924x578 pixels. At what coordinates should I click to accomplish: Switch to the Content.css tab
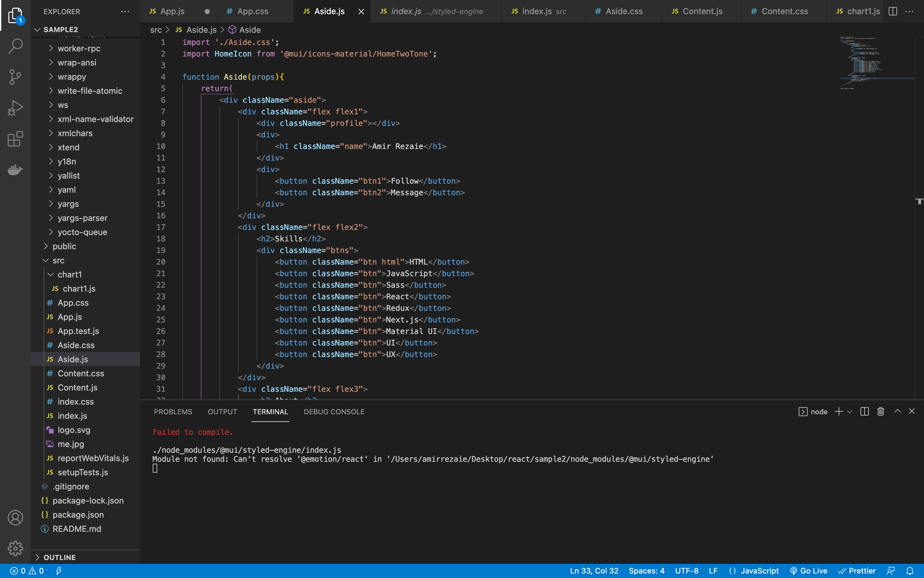click(783, 12)
